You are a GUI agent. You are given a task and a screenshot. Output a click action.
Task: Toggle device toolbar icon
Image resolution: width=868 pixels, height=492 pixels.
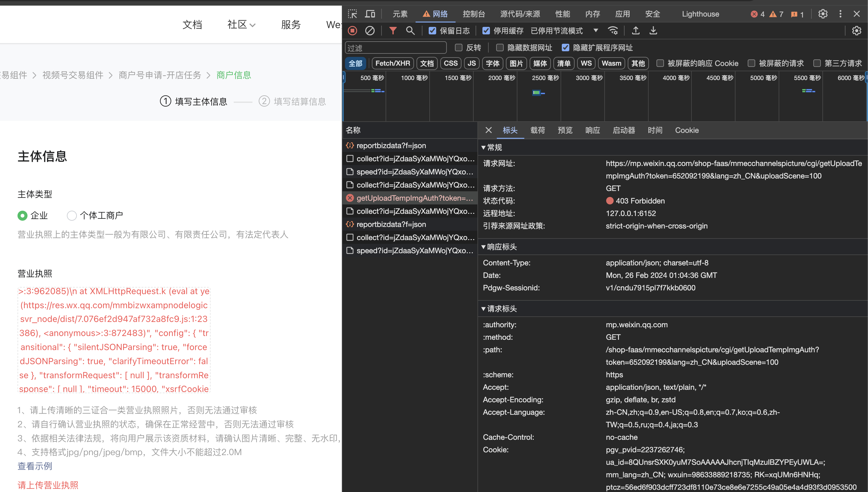[370, 14]
